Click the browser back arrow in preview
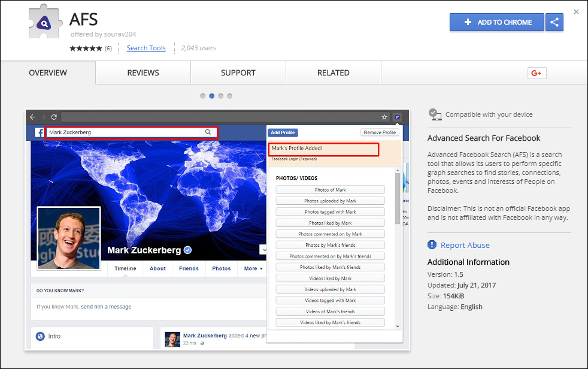 coord(32,117)
